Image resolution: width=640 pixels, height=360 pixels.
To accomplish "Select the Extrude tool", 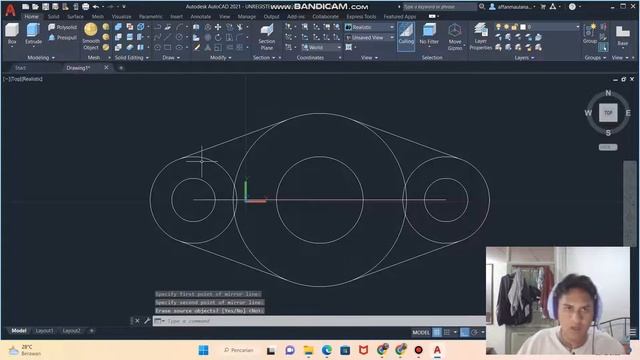I will [x=33, y=34].
